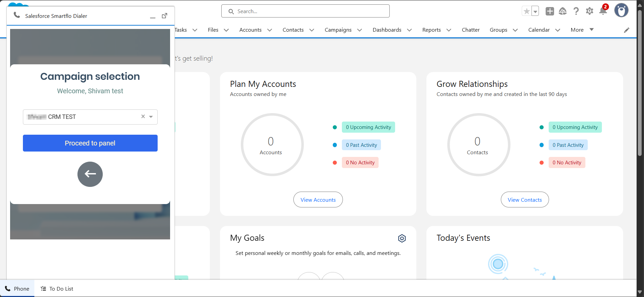Screen dimensions: 644x297
Task: Open the Chatter tab
Action: point(471,30)
